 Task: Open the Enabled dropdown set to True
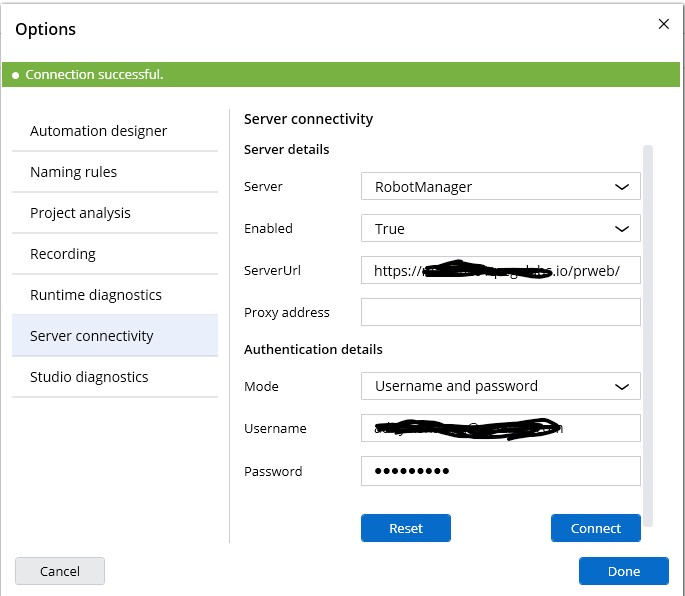pos(500,229)
